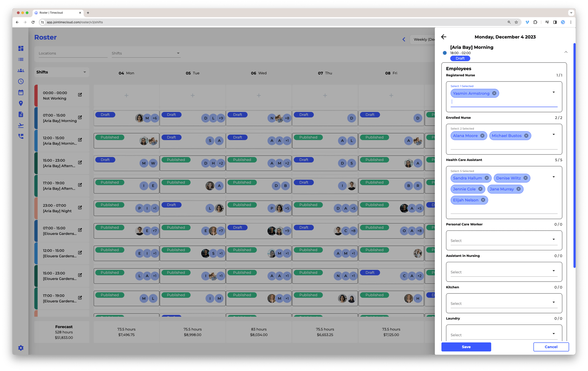Screen dimensions: 588x371
Task: Save the shift employee changes
Action: (x=466, y=347)
